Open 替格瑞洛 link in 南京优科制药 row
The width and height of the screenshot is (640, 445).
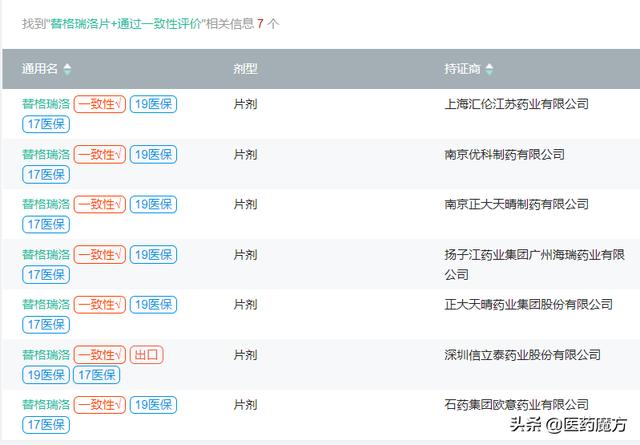[46, 154]
